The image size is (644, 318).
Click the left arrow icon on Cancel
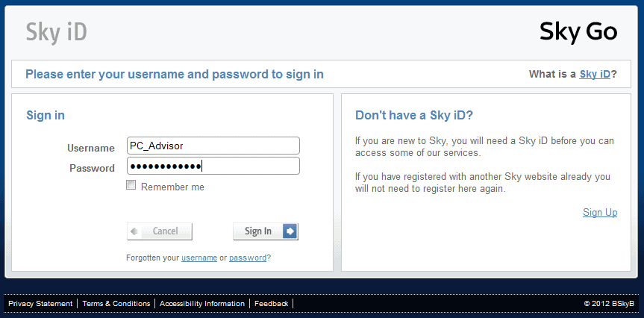click(x=134, y=231)
